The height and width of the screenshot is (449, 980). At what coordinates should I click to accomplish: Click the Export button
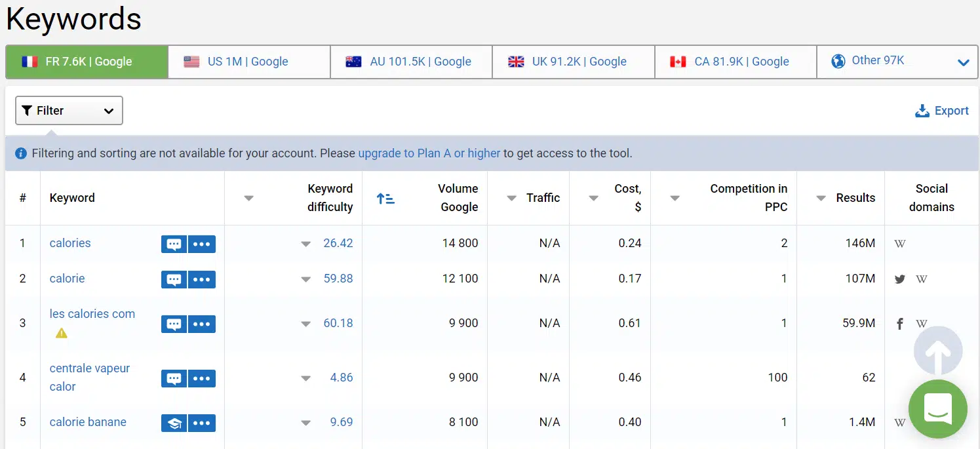pos(942,111)
